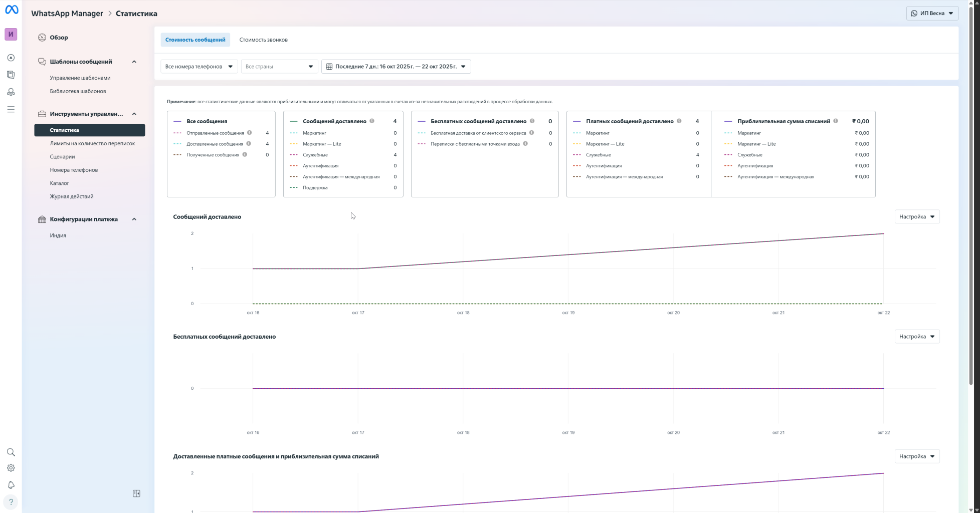The width and height of the screenshot is (980, 513).
Task: Switch to Стоимость звонков tab
Action: tap(263, 40)
